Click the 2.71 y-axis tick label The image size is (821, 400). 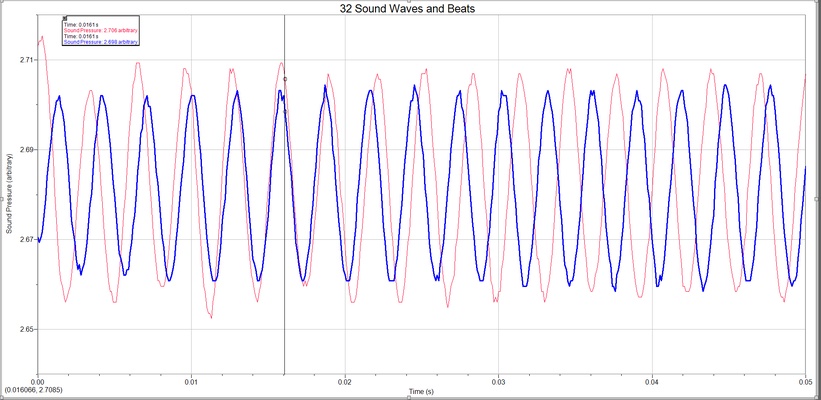[x=25, y=60]
